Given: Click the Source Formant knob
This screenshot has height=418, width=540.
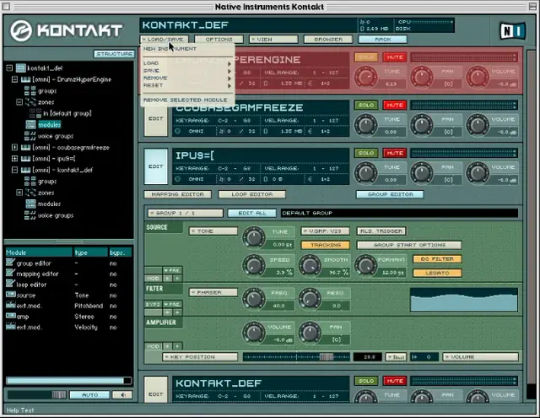Looking at the screenshot, I should [366, 265].
